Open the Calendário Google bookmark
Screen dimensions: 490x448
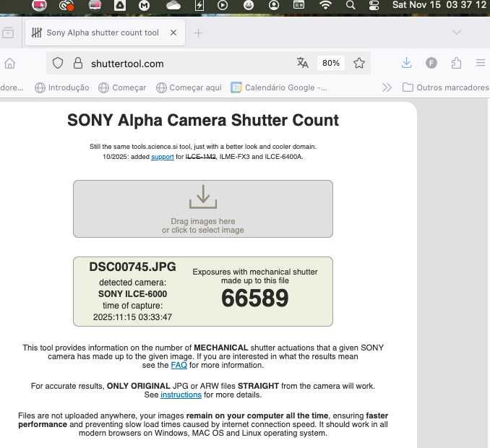pyautogui.click(x=279, y=87)
